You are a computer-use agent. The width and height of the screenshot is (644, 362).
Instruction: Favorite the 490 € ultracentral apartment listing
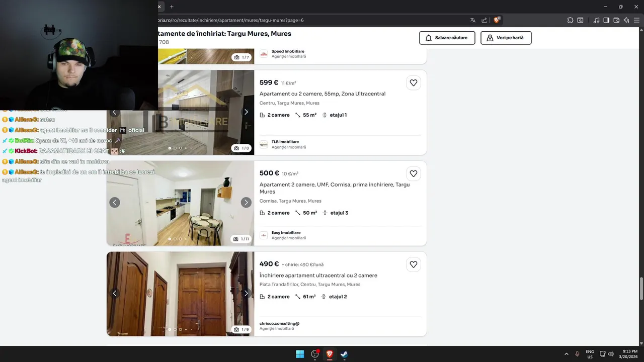(x=414, y=264)
